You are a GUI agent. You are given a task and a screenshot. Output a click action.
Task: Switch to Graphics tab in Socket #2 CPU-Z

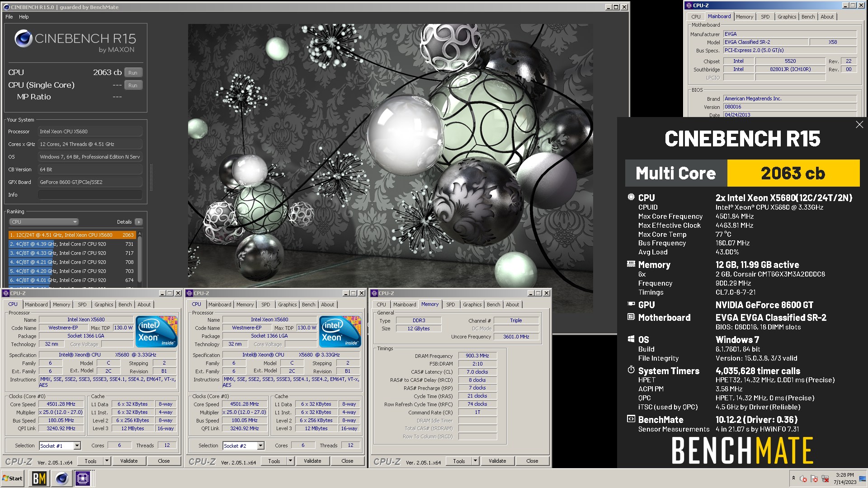pos(288,305)
